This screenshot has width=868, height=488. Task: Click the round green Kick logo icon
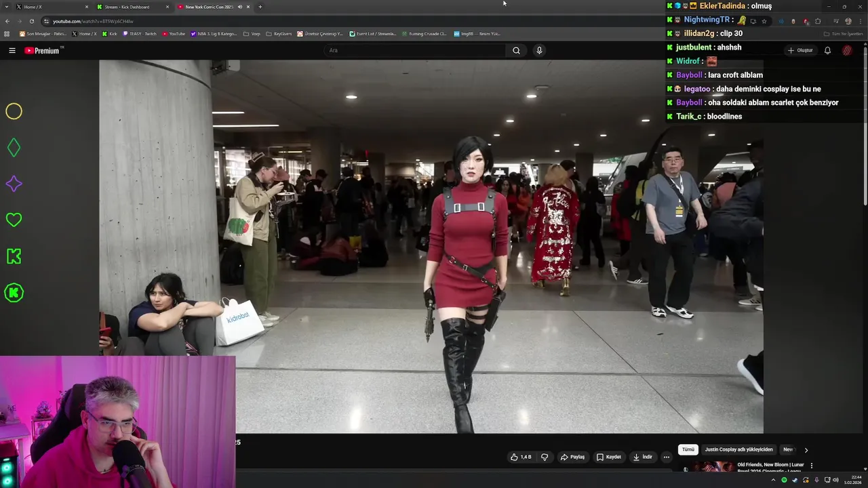coord(14,293)
